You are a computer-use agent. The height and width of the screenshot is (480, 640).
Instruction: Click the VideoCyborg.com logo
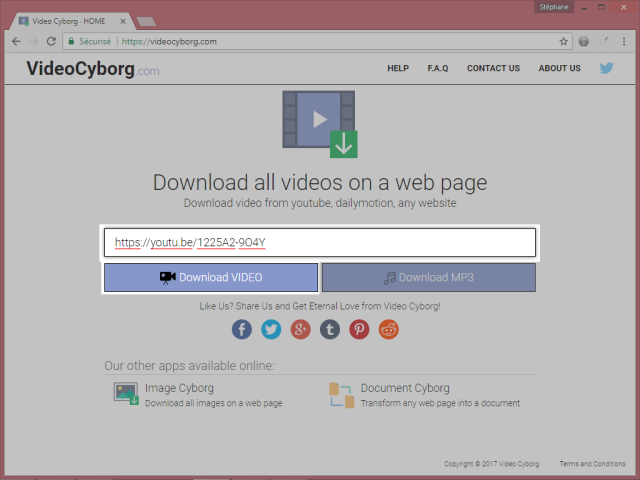click(93, 69)
